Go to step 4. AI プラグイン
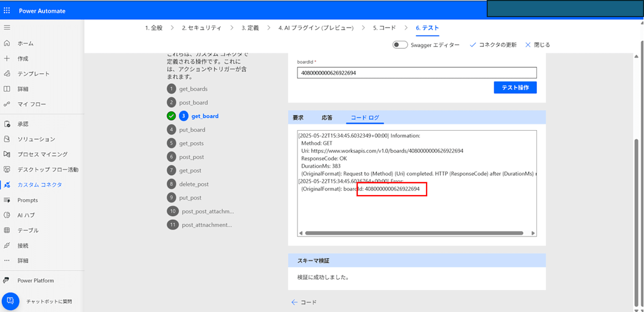Screen dimensions: 644x312 coord(316,28)
